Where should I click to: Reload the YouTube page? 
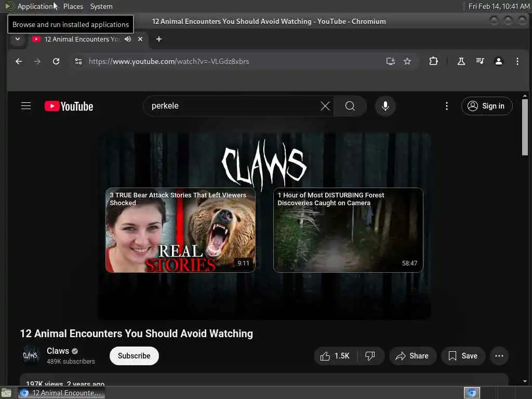(56, 61)
